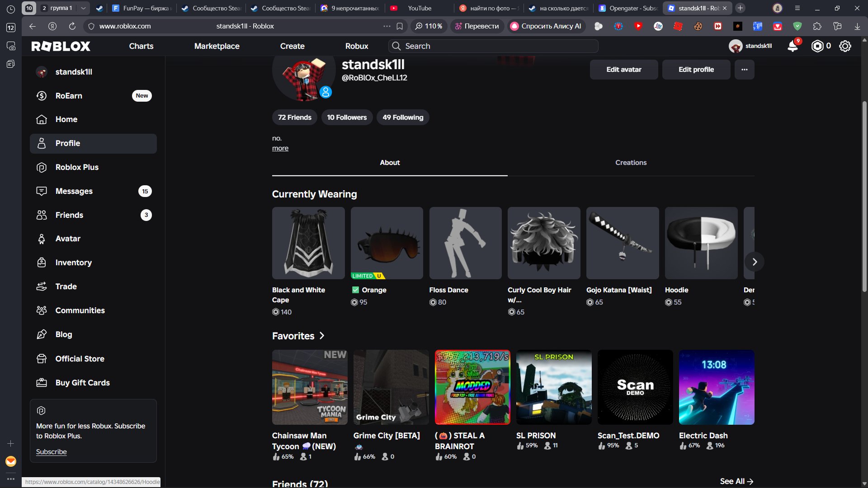Screen dimensions: 868x488
Task: Click the Roblox Plus sidebar icon
Action: point(42,167)
